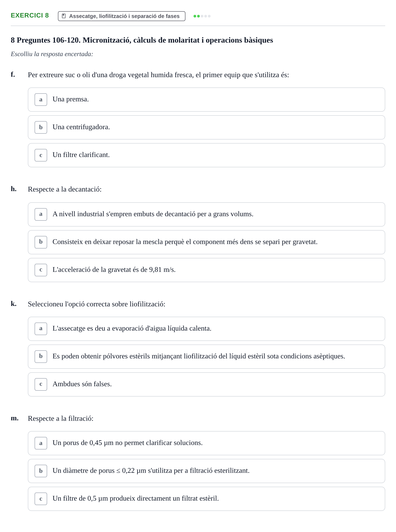Choose the ≤ 0,22 µm filtració esterilitzant answer

[x=206, y=471]
